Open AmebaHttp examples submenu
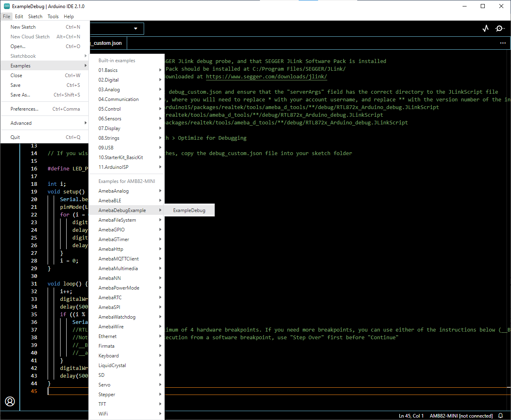The image size is (511, 420). click(127, 249)
